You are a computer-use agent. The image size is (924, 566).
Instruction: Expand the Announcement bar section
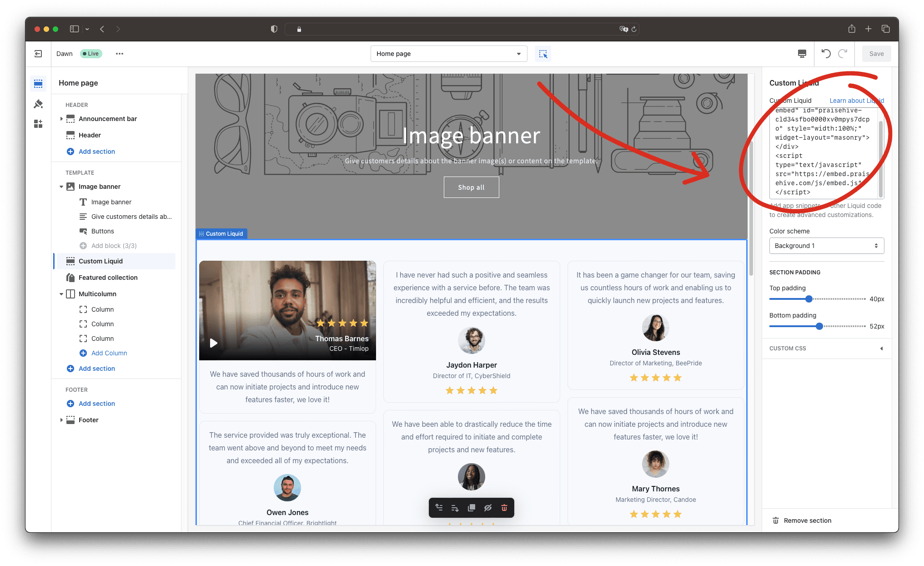point(61,119)
